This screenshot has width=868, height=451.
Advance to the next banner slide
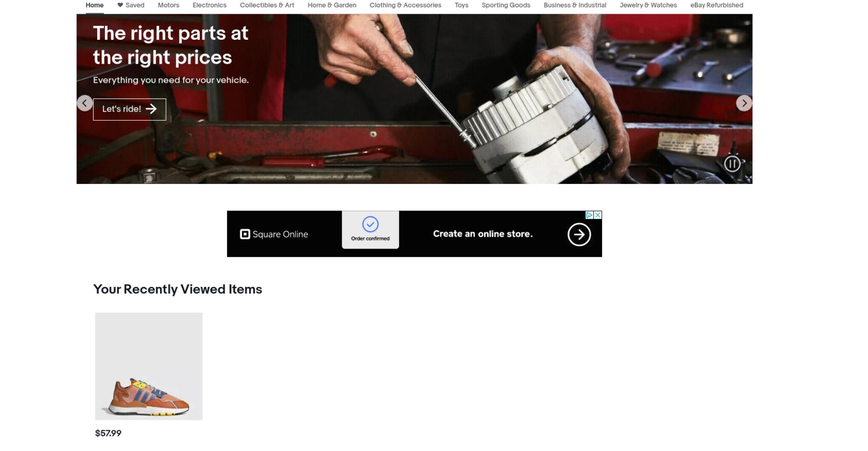pos(744,103)
